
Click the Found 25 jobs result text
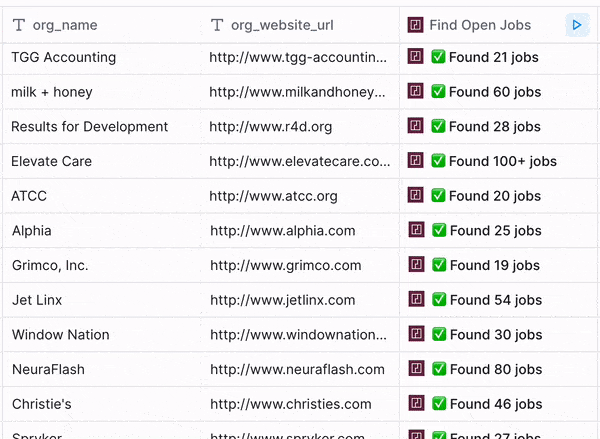496,230
